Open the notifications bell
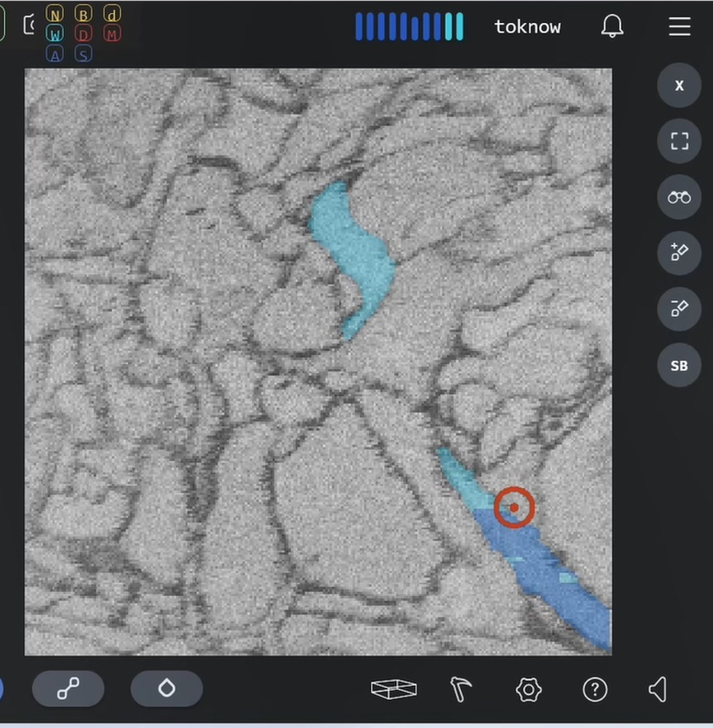This screenshot has height=728, width=713. (x=612, y=26)
